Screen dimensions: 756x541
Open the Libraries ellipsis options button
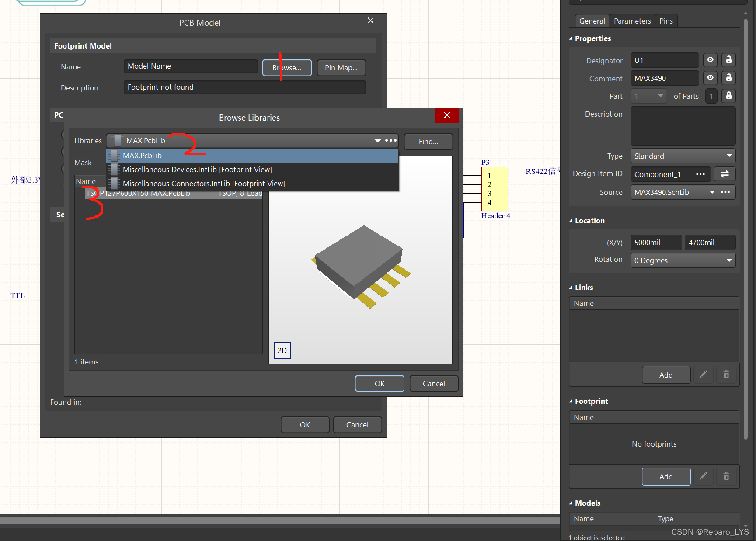(x=391, y=141)
